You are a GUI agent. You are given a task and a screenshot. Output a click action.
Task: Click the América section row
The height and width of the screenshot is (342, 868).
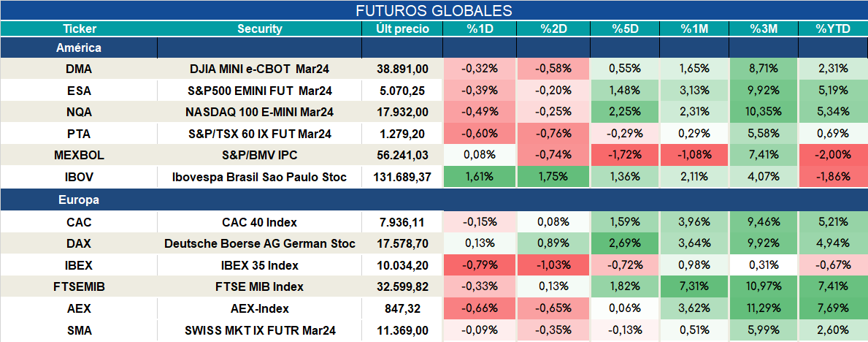tap(434, 48)
